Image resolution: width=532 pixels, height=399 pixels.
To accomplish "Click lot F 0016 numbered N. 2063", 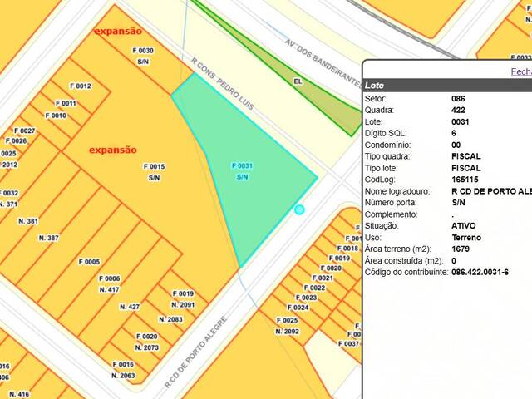I will [x=122, y=370].
